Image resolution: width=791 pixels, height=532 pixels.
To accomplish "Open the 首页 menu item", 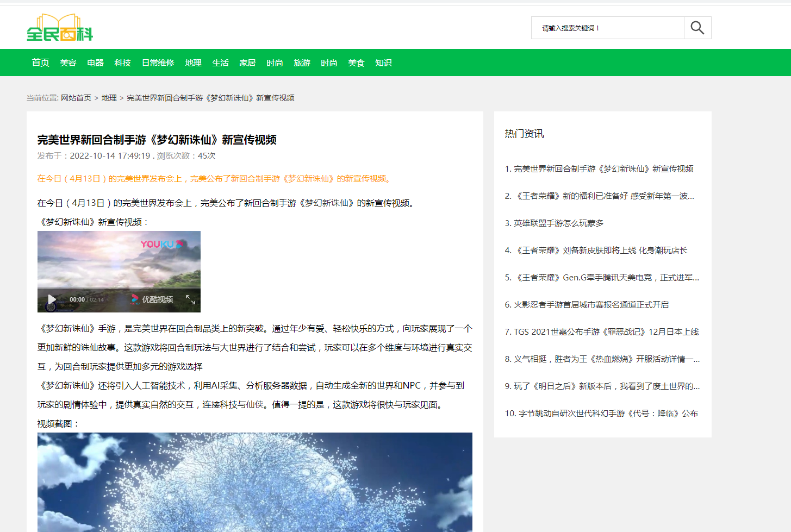I will 40,62.
